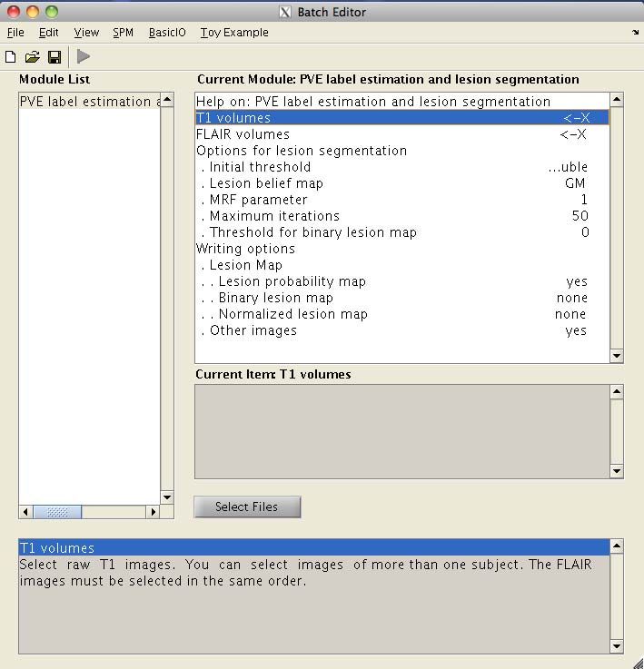Open the File menu

tap(15, 33)
